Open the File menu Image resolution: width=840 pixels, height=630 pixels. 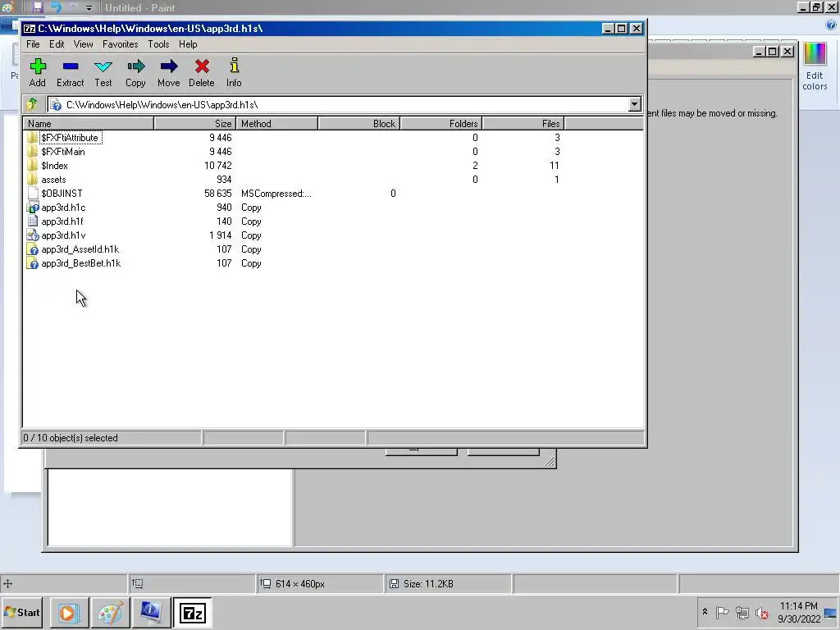33,44
